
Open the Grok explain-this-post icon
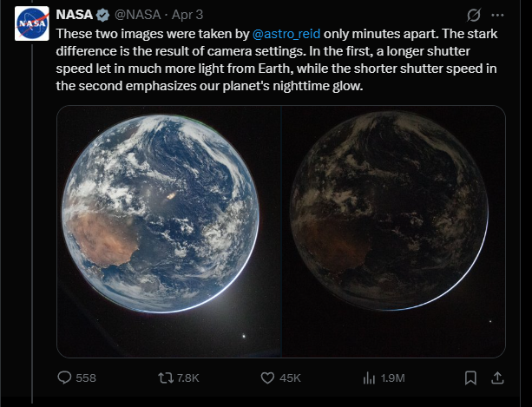(474, 16)
